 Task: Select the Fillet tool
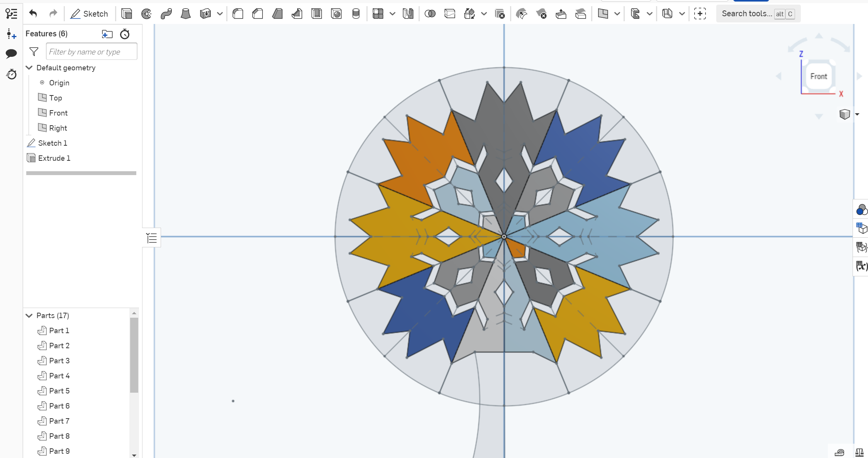tap(238, 14)
